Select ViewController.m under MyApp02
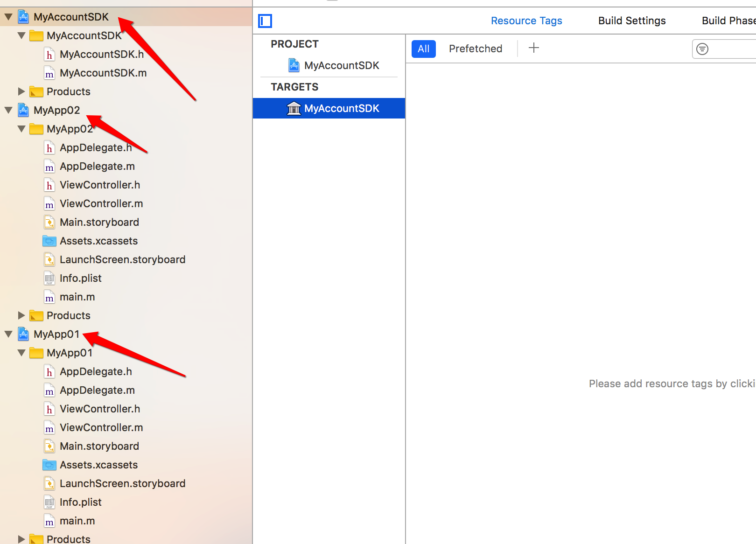 point(101,203)
